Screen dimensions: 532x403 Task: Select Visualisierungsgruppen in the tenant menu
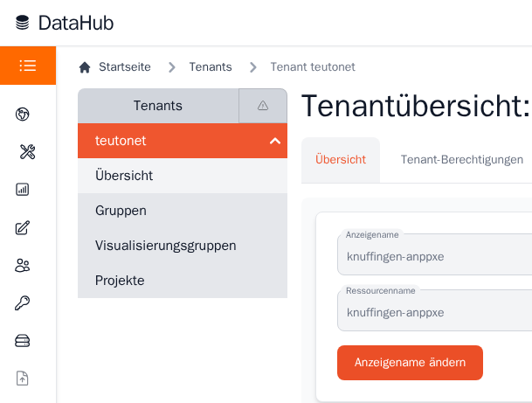[x=166, y=246]
